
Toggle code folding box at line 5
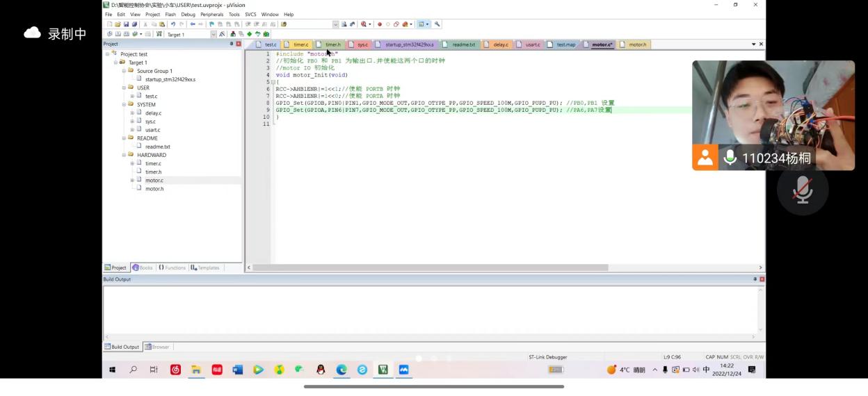pos(273,82)
